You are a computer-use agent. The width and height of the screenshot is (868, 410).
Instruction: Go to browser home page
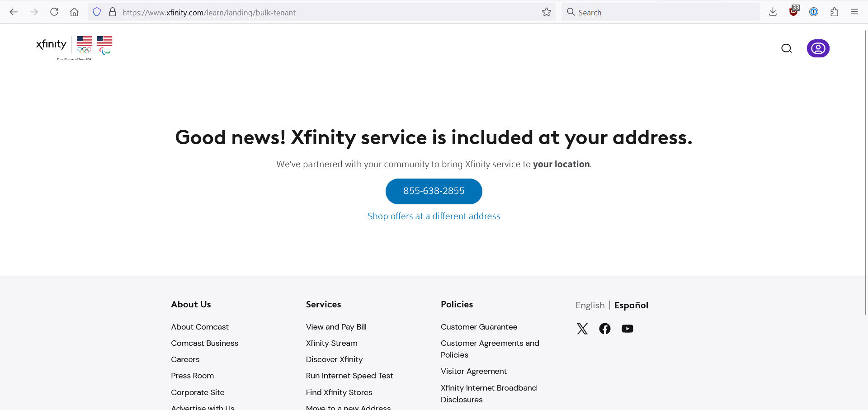[74, 12]
